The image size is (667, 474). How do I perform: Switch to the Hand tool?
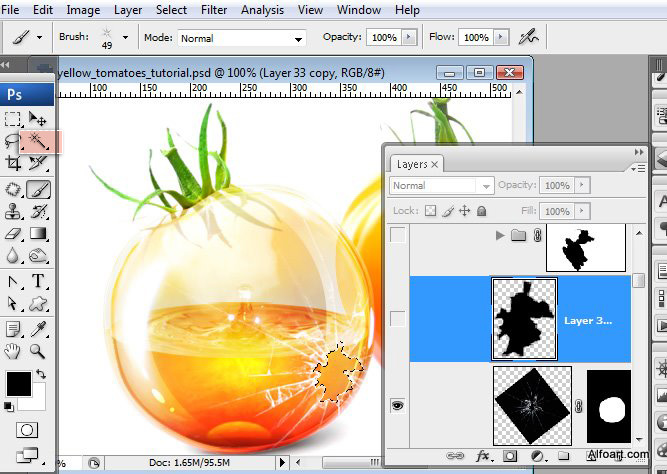point(14,350)
